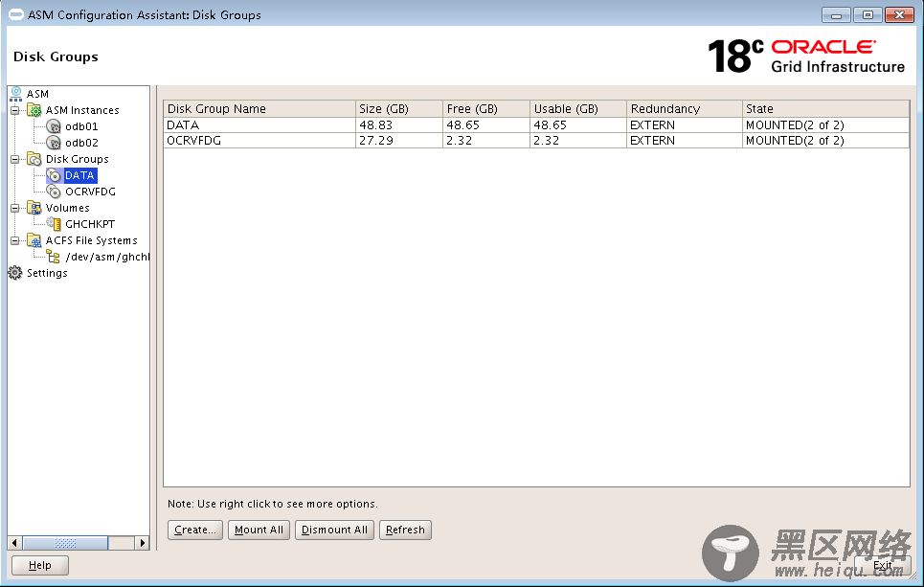Click the Dismount All button
Screen dimensions: 924x587
tap(334, 530)
